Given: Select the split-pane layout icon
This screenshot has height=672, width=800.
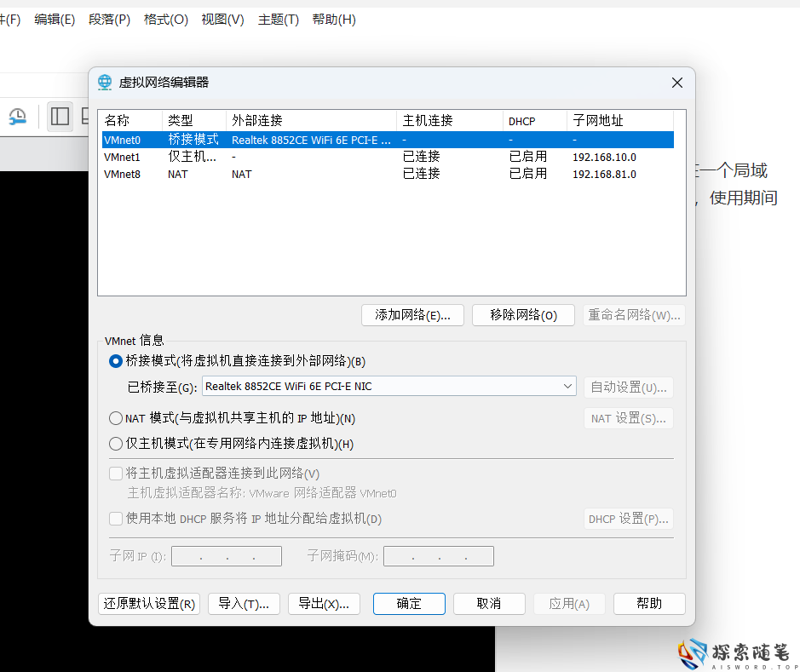Looking at the screenshot, I should pyautogui.click(x=60, y=116).
